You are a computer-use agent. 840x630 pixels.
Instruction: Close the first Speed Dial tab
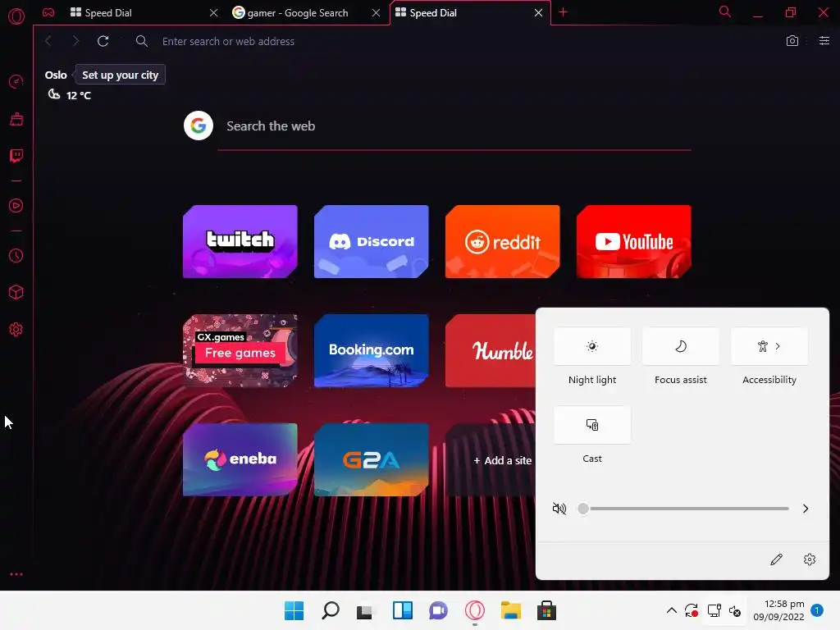pyautogui.click(x=214, y=12)
